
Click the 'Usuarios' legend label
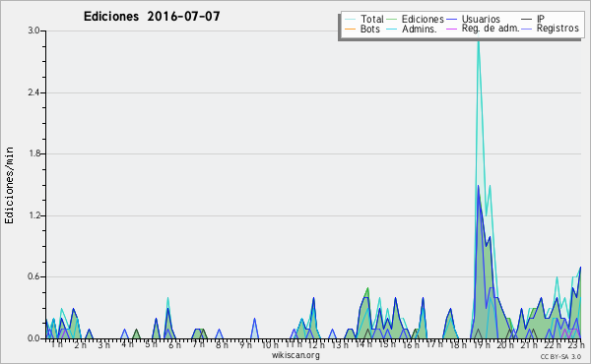[x=481, y=19]
